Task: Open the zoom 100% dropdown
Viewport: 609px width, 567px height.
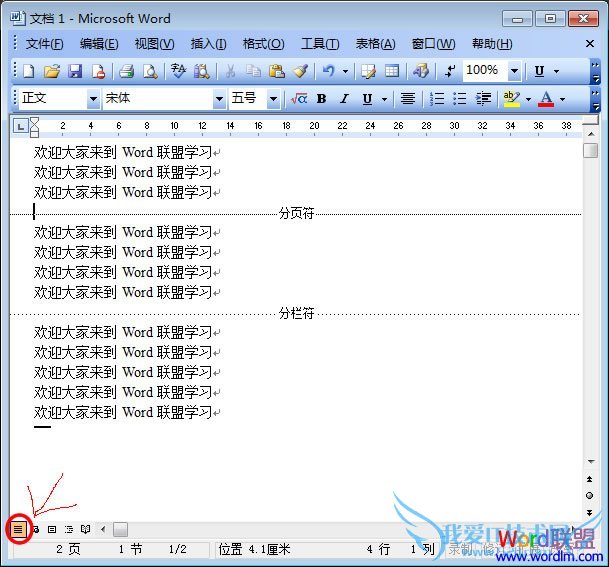Action: point(515,71)
